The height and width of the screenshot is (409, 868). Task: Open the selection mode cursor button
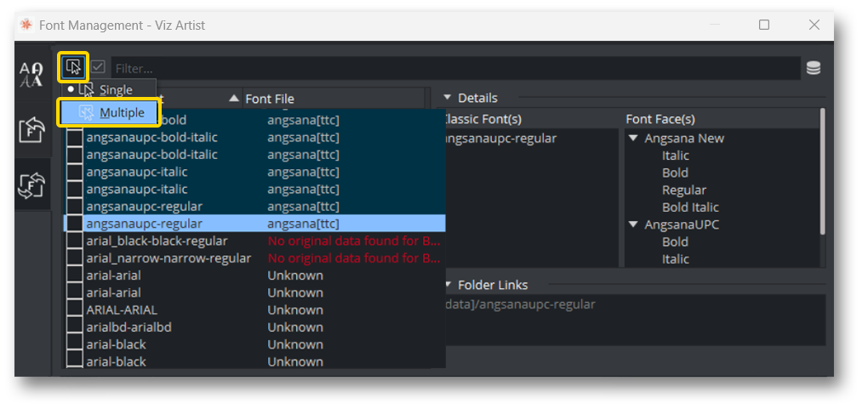pos(73,67)
